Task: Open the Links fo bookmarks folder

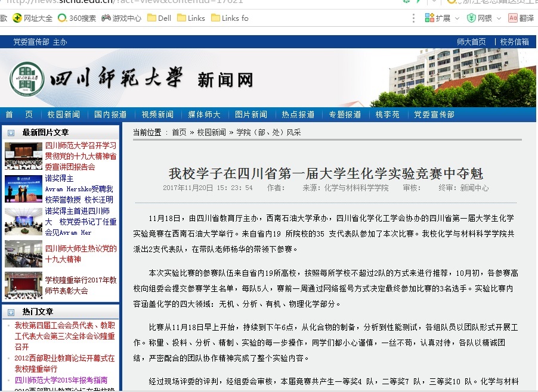Action: (x=215, y=18)
